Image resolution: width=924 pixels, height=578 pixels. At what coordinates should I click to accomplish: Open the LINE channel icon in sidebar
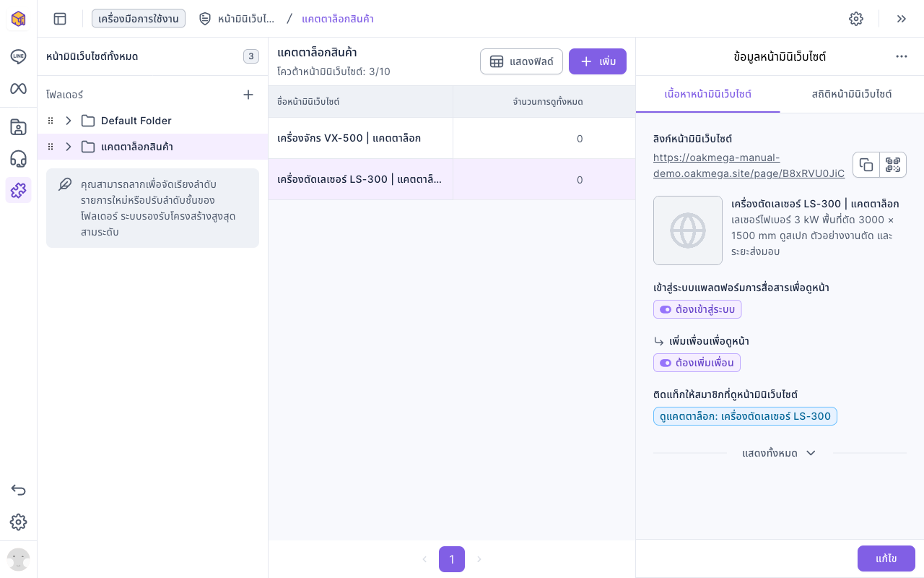coord(18,56)
